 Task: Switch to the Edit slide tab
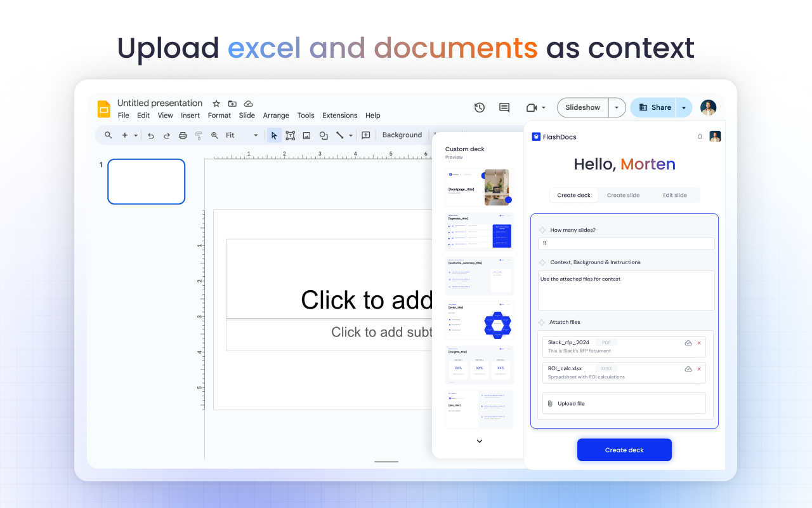tap(674, 195)
